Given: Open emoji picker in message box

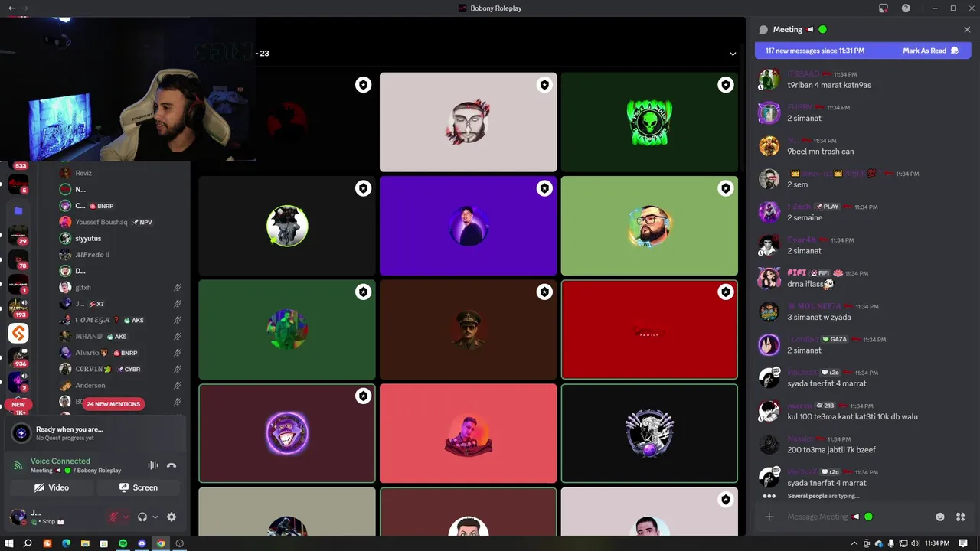Looking at the screenshot, I should [x=940, y=517].
